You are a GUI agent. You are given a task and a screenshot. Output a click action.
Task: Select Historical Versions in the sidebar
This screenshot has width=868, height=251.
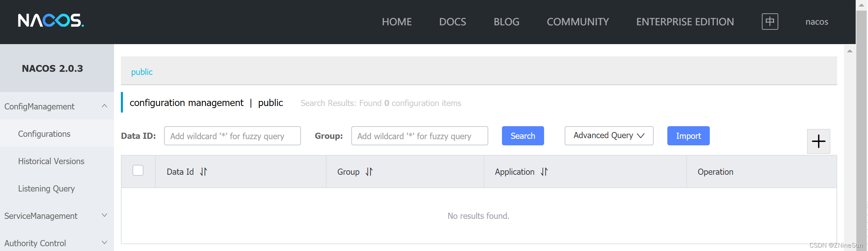(57, 161)
